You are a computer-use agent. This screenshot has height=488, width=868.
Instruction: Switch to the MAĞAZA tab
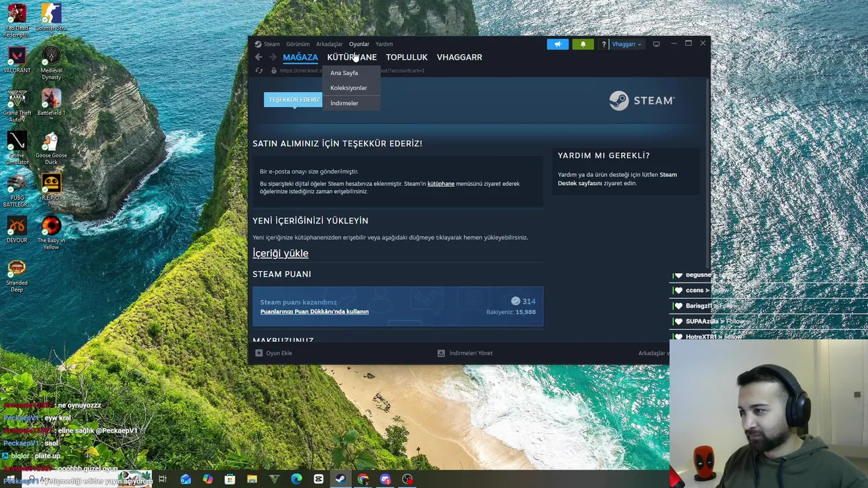click(300, 57)
